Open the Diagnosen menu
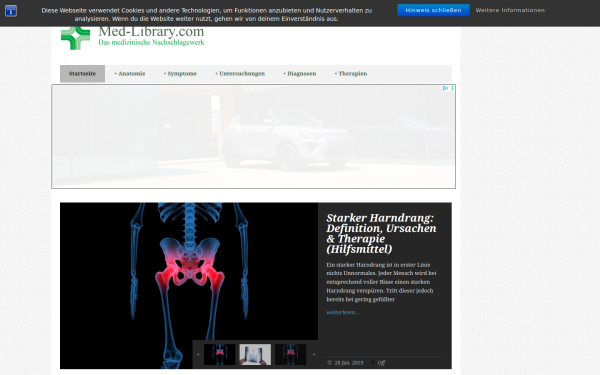The height and width of the screenshot is (375, 600). point(300,73)
